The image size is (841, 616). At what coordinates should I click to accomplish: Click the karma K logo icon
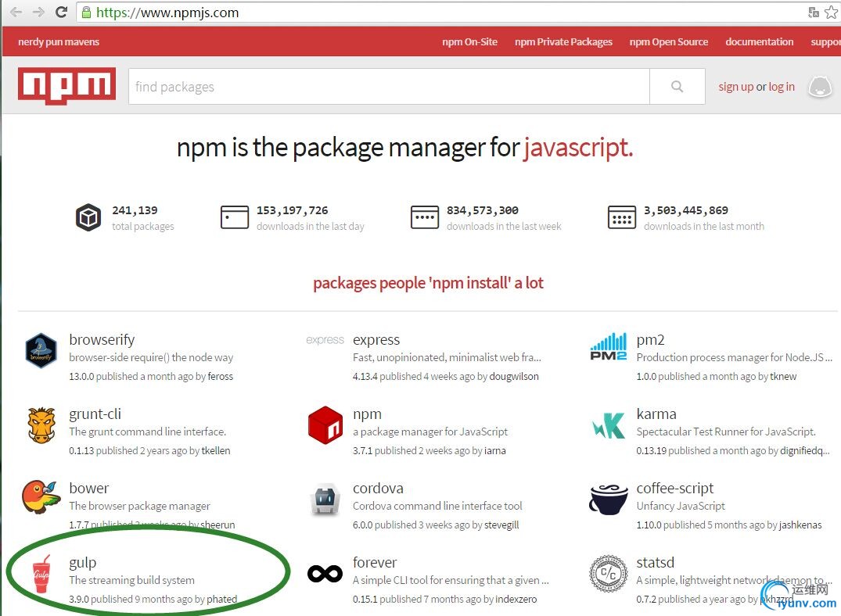coord(609,426)
